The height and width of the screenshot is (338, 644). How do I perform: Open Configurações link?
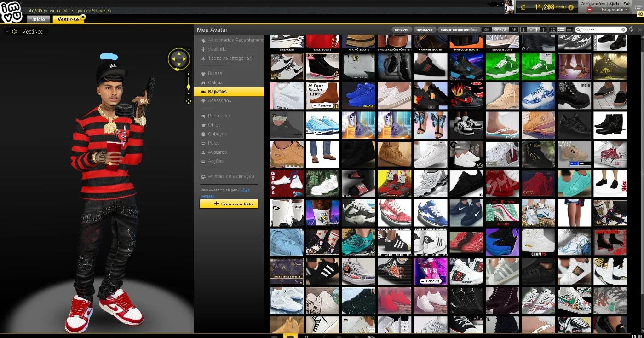point(592,4)
